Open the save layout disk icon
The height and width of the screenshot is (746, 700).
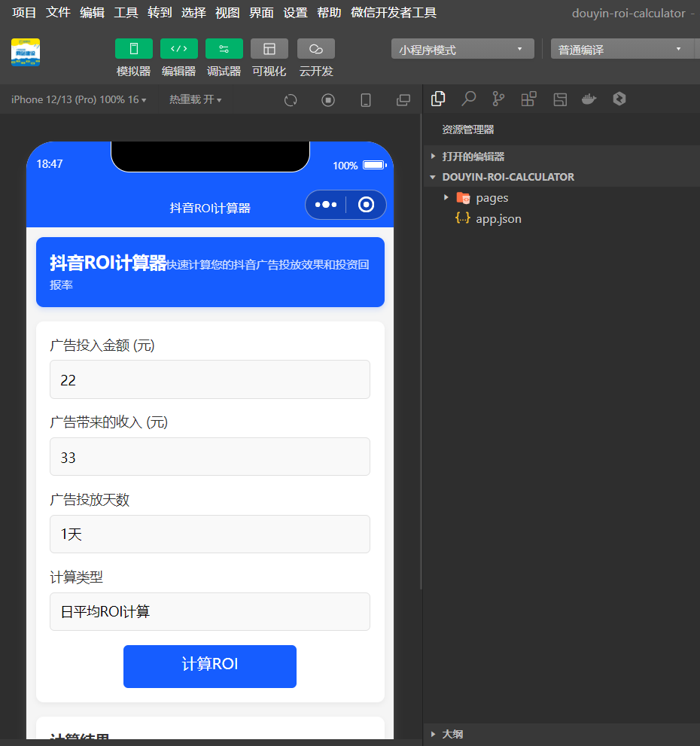coord(560,99)
